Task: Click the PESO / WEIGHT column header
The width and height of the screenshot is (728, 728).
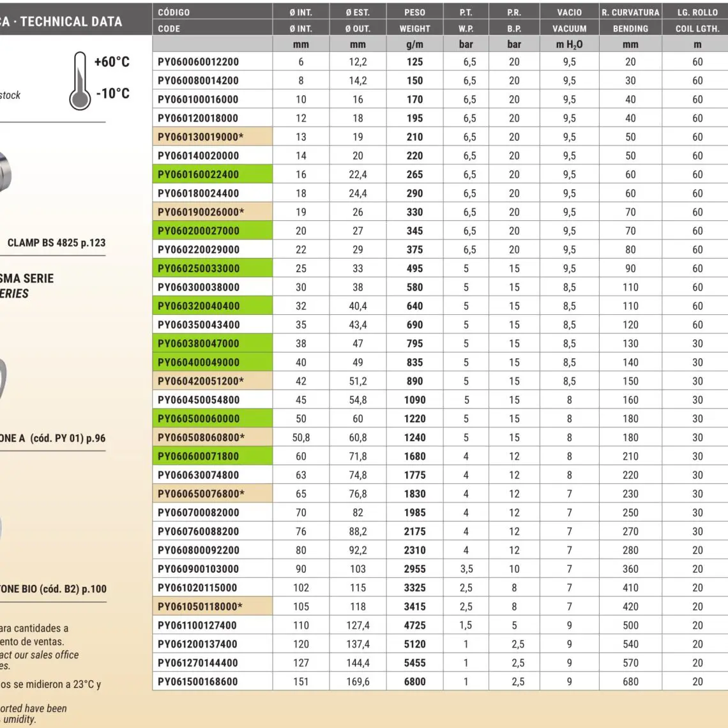Action: (414, 20)
